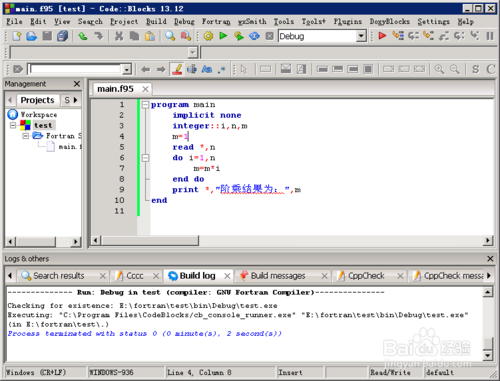Viewport: 500px width, 381px height.
Task: Run the program with the green arrow
Action: (x=223, y=36)
